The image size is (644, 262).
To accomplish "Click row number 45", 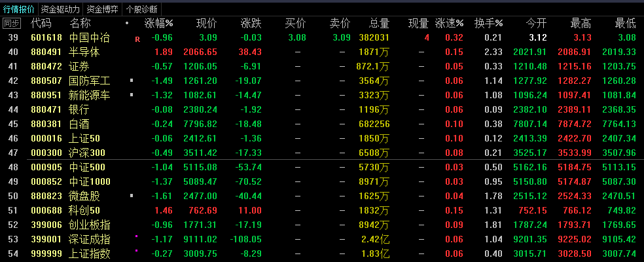I will pos(13,124).
